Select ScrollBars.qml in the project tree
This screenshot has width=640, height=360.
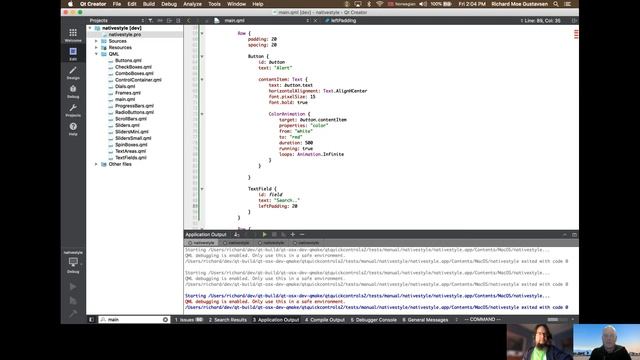tap(131, 119)
